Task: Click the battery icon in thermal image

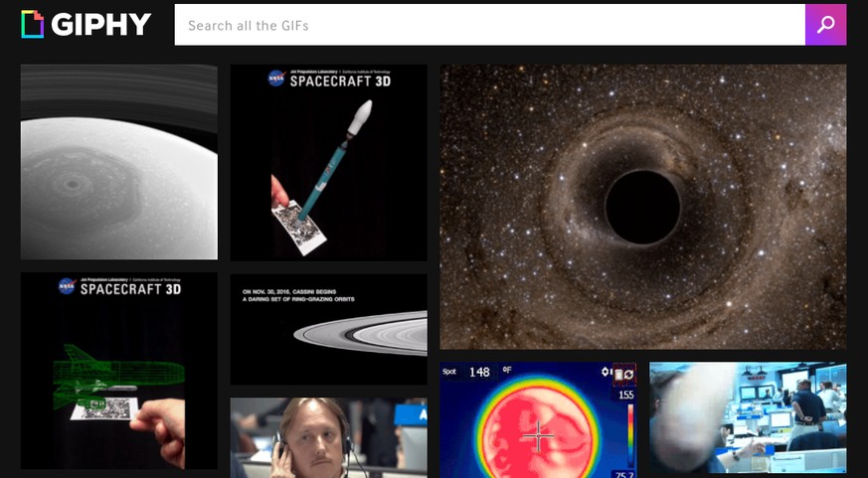Action: [617, 373]
